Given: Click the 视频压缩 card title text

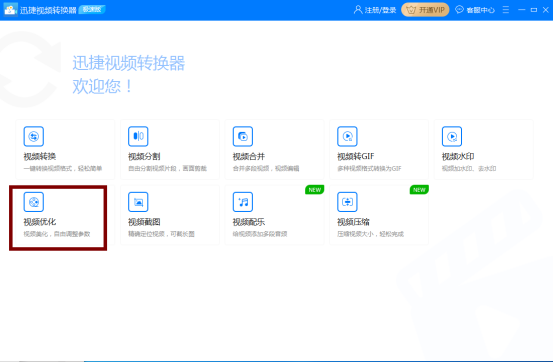Looking at the screenshot, I should (x=353, y=222).
